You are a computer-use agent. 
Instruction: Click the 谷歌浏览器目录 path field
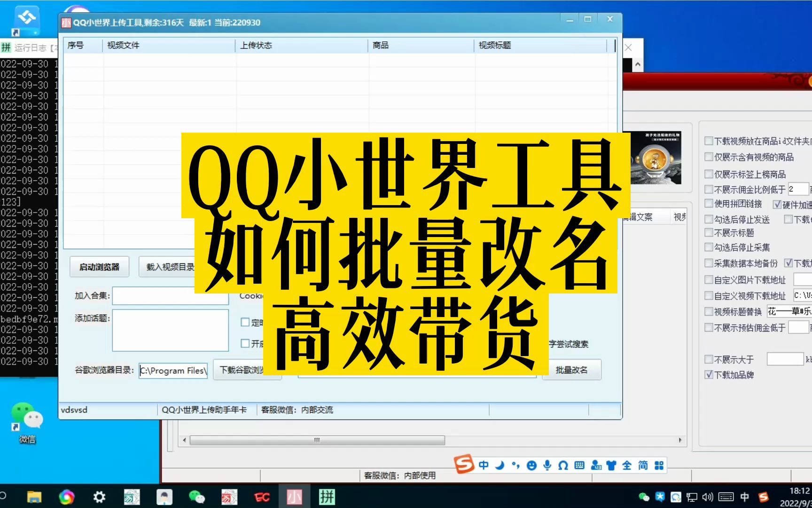coord(173,370)
